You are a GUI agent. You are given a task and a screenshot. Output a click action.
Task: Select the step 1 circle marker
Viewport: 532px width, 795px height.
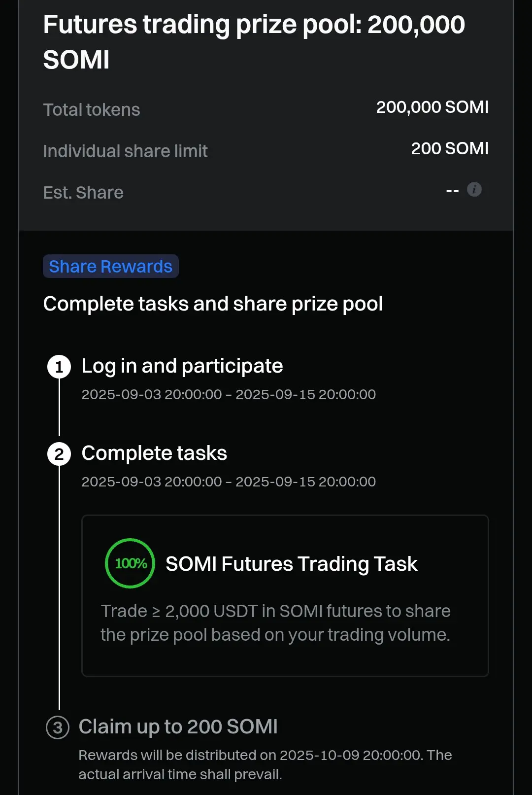(59, 367)
